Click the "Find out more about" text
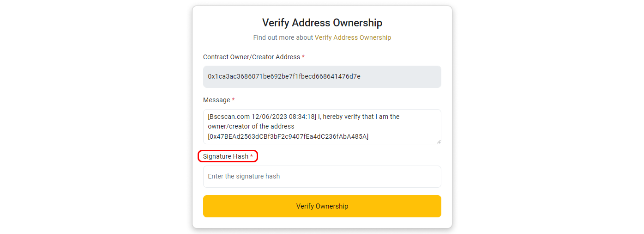This screenshot has height=234, width=644. pyautogui.click(x=283, y=37)
